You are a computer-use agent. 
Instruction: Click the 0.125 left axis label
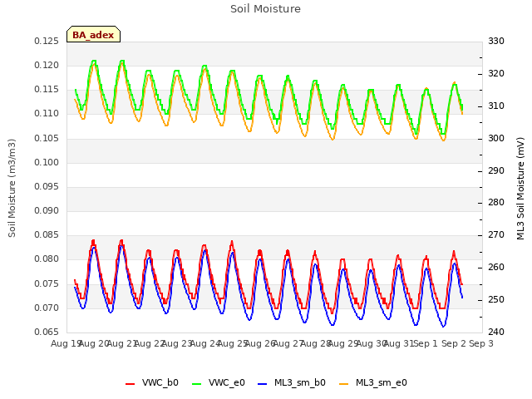click(x=47, y=42)
